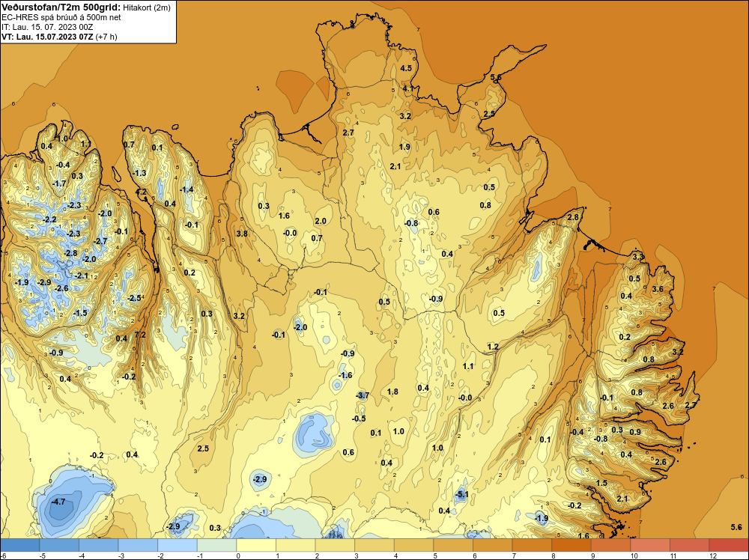Click the -2.6 temperature value
The image size is (749, 560).
coord(61,288)
